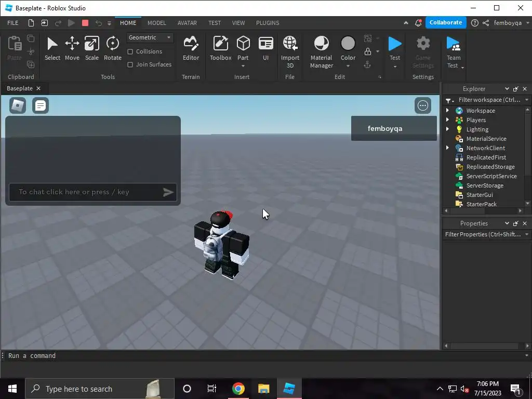Expand the Lighting tree node
The image size is (532, 399).
[447, 129]
